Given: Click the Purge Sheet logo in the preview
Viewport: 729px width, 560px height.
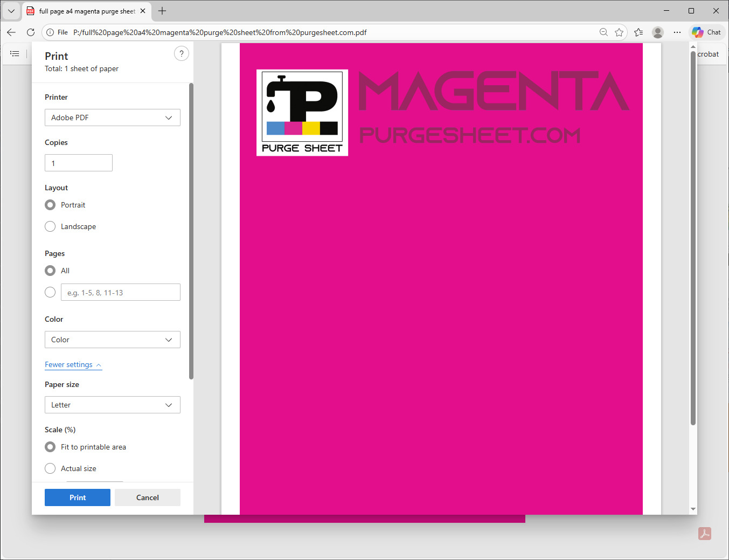Looking at the screenshot, I should pyautogui.click(x=302, y=113).
